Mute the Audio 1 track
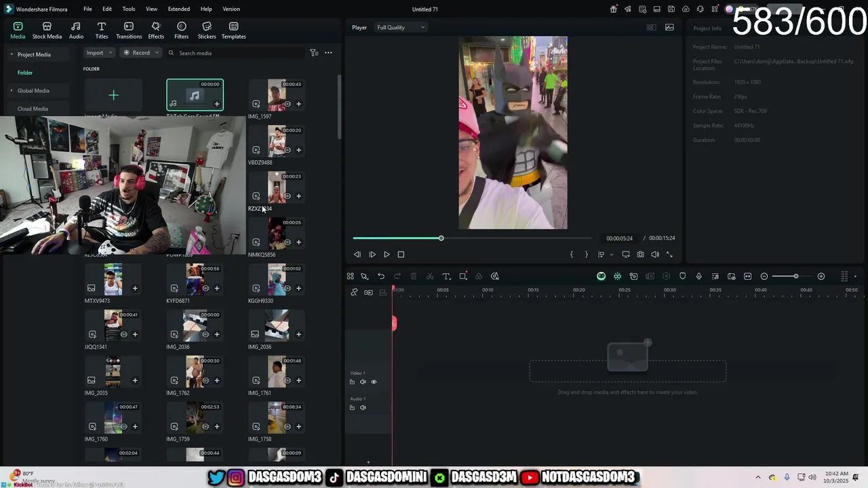This screenshot has height=488, width=868. click(x=363, y=407)
